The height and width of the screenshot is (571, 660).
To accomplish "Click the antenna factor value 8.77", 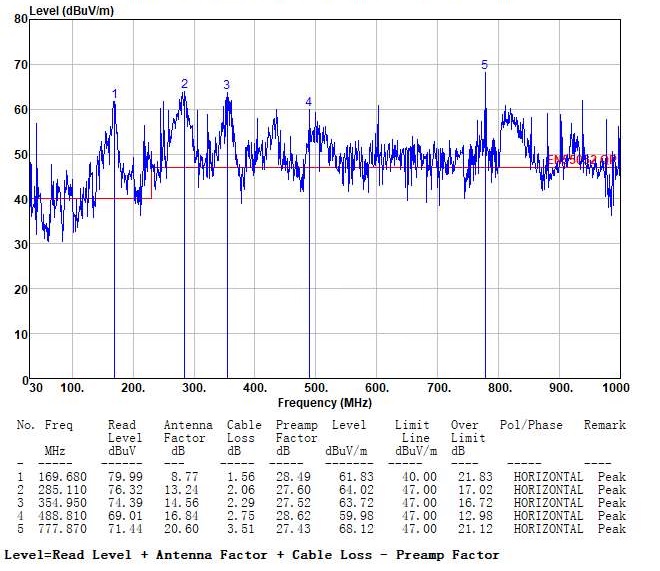I will (x=185, y=477).
